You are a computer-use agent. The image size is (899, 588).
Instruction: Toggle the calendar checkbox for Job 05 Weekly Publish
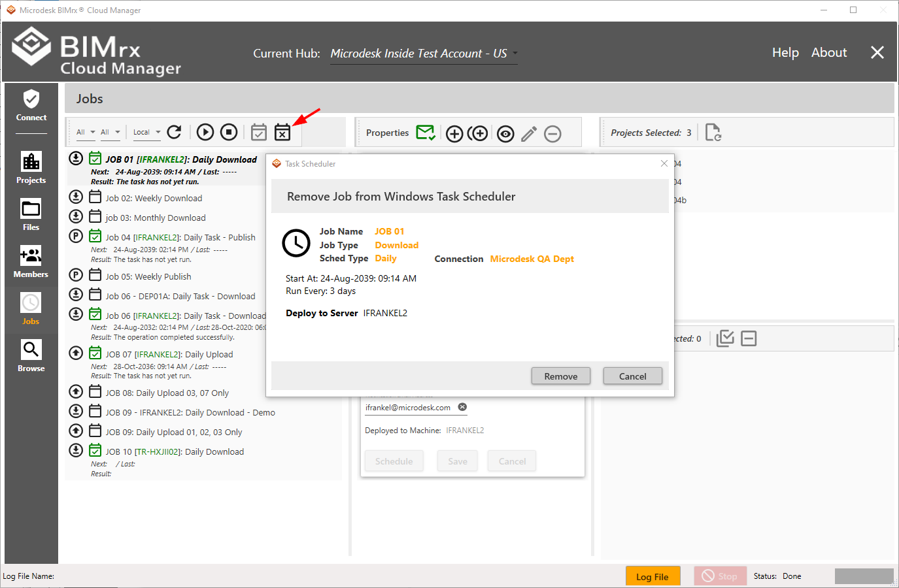click(95, 275)
